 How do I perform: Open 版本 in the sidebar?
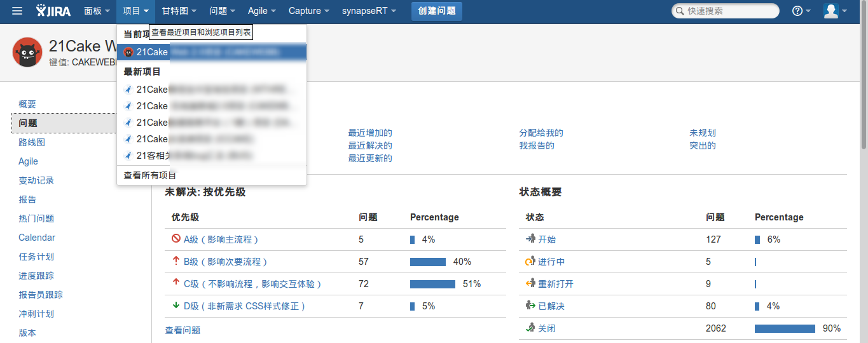(x=27, y=333)
